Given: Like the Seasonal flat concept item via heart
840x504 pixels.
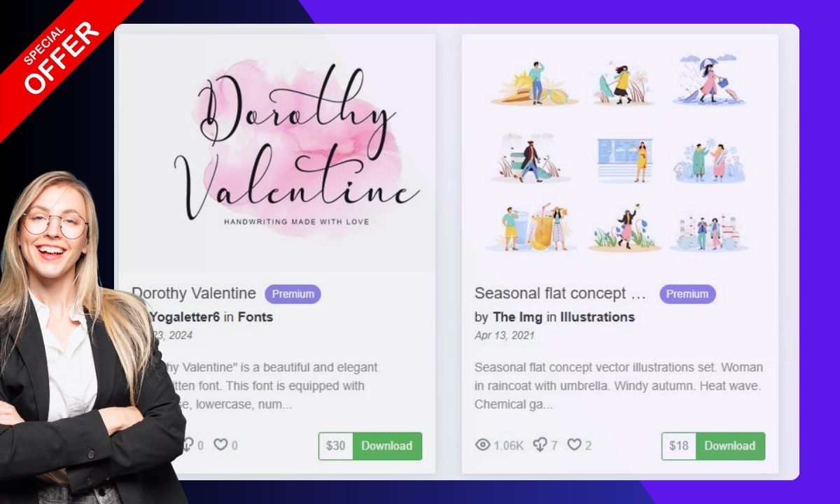Looking at the screenshot, I should [x=574, y=445].
